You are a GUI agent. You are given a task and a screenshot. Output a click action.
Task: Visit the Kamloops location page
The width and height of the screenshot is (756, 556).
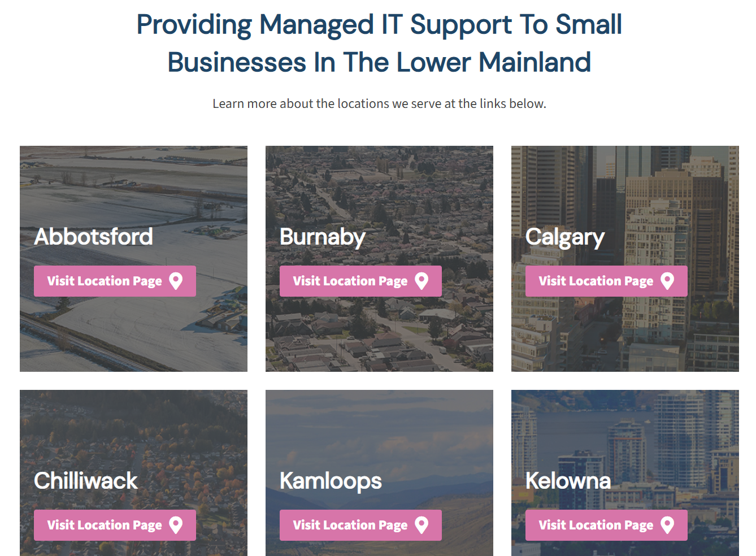point(360,525)
